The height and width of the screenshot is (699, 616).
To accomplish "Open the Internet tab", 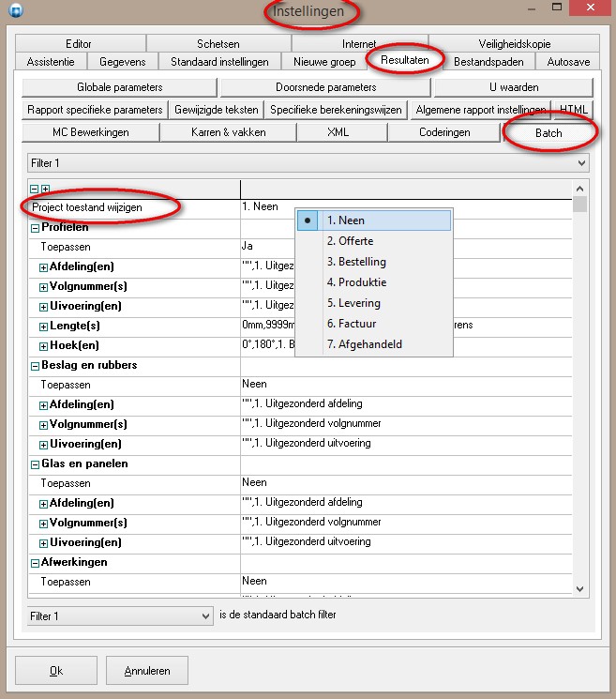I will point(359,44).
